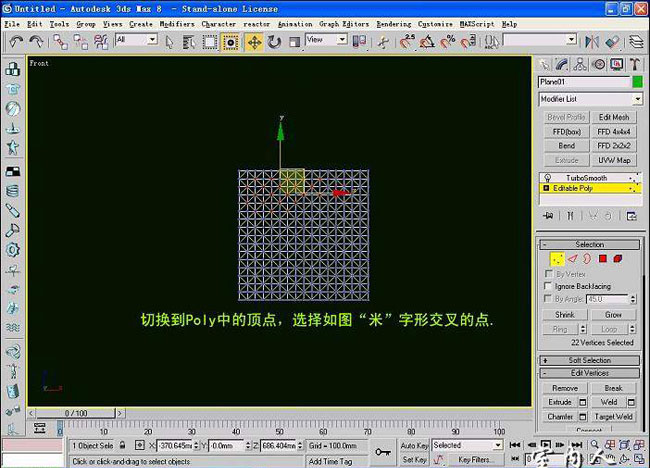Click the Edit Mesh modifier button
650x468 pixels.
tap(614, 117)
